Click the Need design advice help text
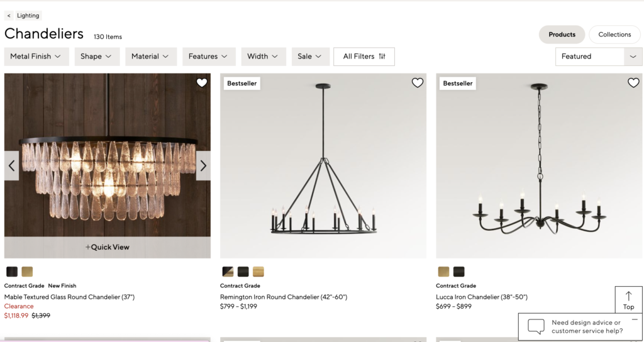This screenshot has height=342, width=644. (587, 327)
